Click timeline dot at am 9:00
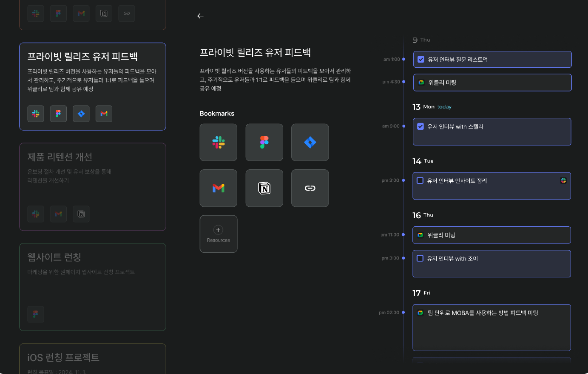 coord(403,126)
